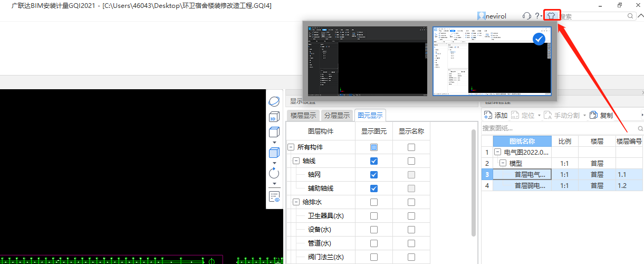Click the 图纸名称 column header
The image size is (644, 264).
pos(522,141)
